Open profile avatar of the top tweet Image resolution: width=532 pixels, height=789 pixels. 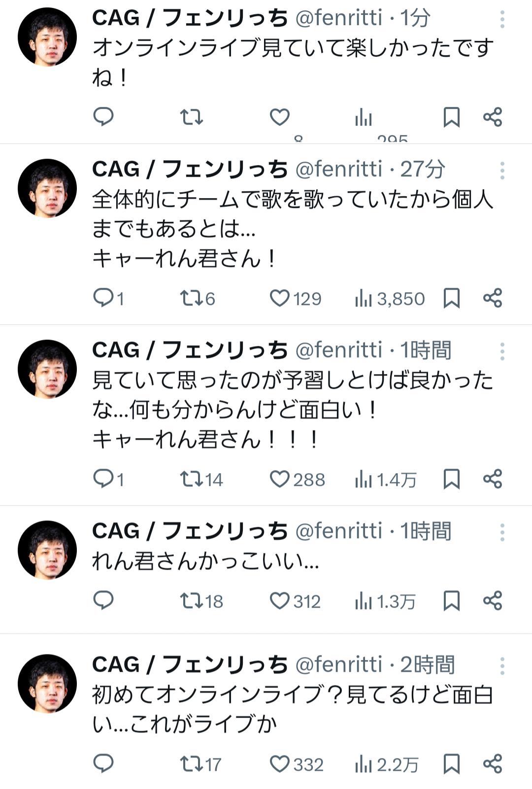(x=47, y=37)
